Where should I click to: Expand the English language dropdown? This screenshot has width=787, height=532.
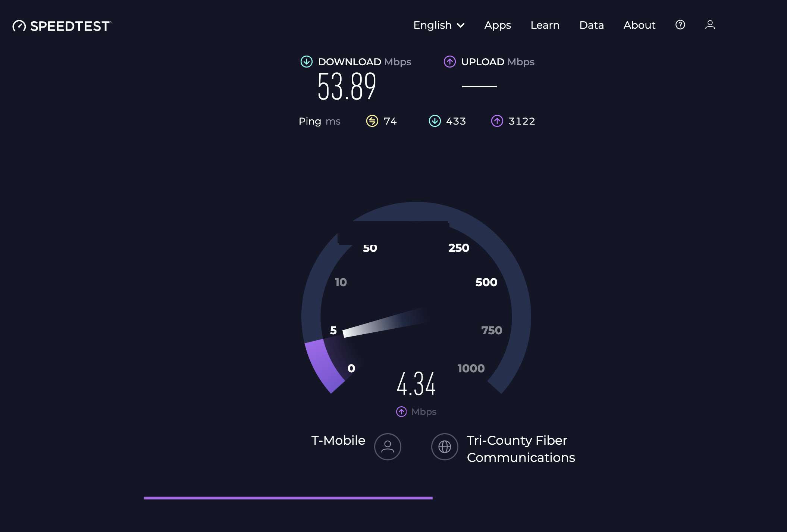pos(433,25)
